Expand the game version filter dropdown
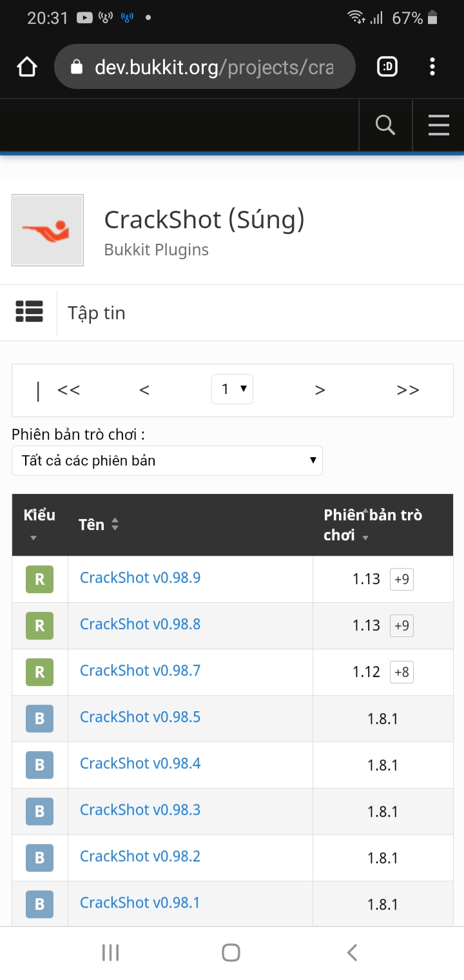This screenshot has width=464, height=980. (167, 461)
